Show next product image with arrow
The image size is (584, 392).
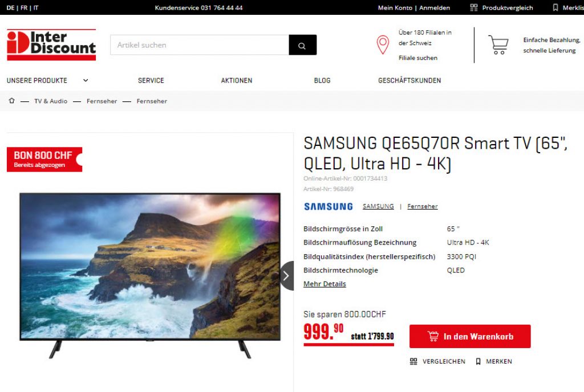pos(286,276)
